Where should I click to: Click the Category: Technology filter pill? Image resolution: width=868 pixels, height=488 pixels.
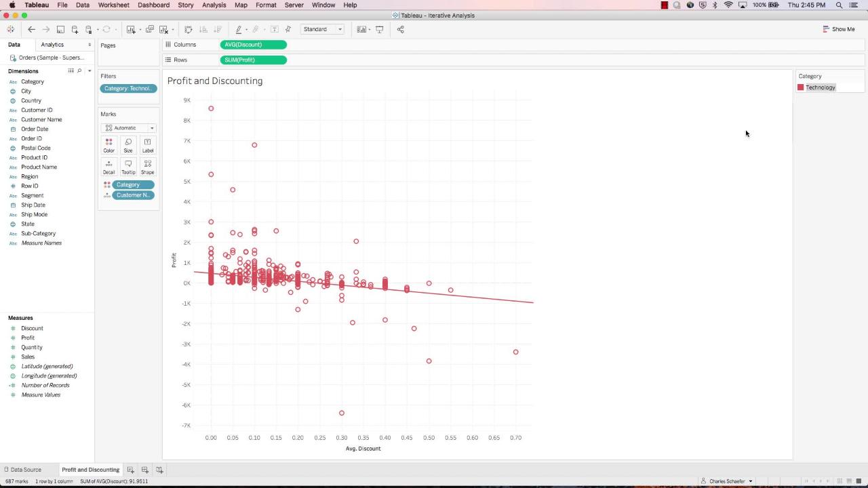(128, 89)
